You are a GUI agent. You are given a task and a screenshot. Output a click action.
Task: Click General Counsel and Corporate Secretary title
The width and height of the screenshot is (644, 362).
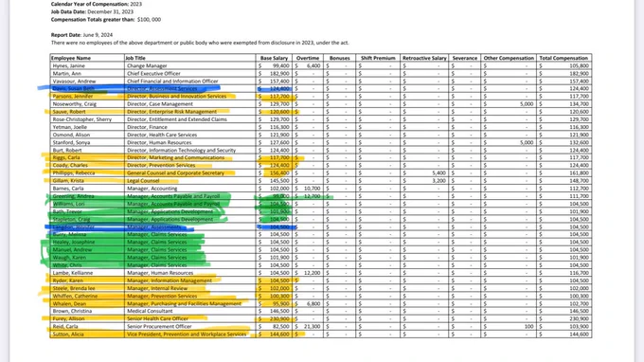(x=176, y=173)
